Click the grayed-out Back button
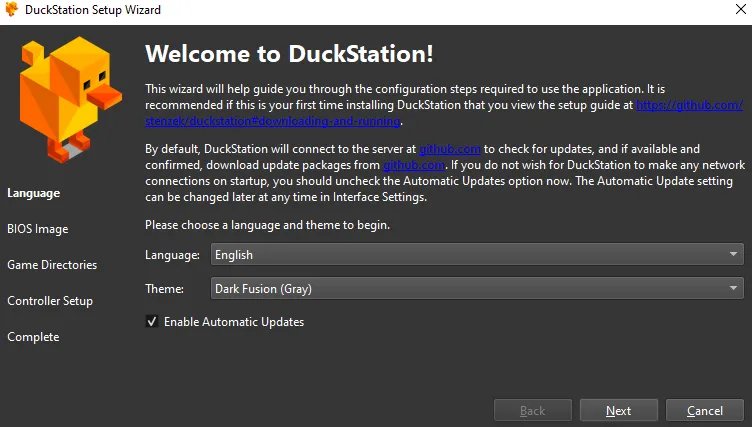Viewport: 752px width, 427px height. click(x=533, y=411)
